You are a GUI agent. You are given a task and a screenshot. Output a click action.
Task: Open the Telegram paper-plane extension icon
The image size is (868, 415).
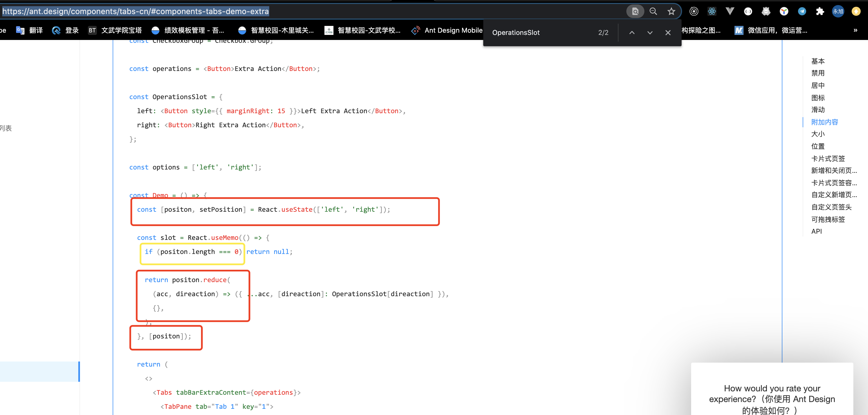pos(802,12)
